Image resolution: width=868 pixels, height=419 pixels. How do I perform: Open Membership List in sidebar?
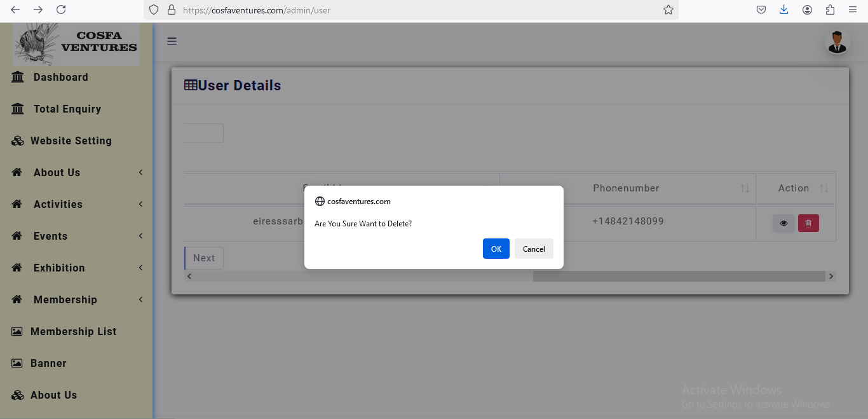pyautogui.click(x=73, y=331)
